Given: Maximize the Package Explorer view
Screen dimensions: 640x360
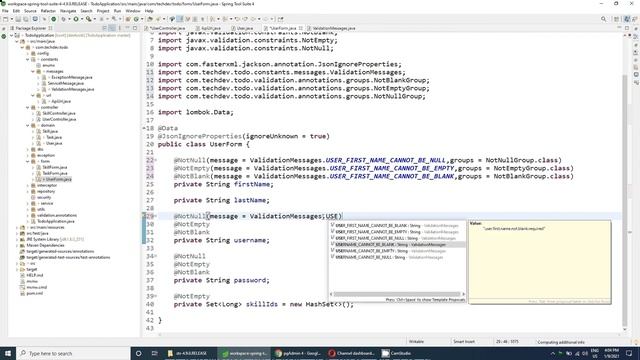Looking at the screenshot, I should pos(135,28).
